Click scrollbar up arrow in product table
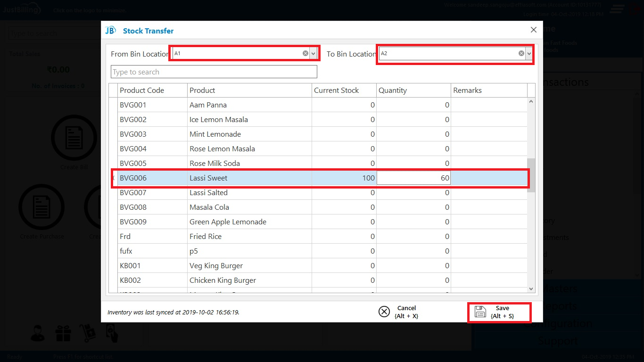This screenshot has width=644, height=362. tap(531, 101)
